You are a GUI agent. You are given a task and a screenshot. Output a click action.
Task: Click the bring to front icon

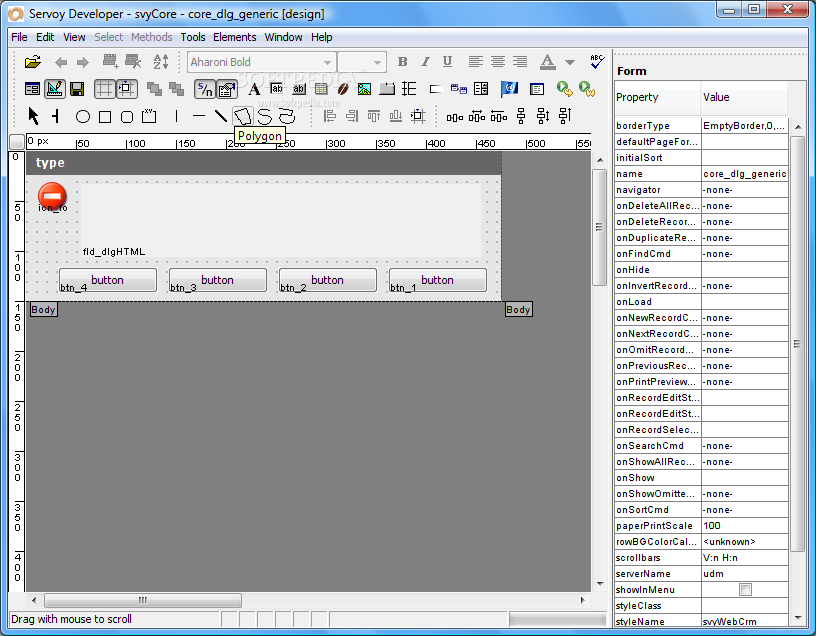pos(154,89)
